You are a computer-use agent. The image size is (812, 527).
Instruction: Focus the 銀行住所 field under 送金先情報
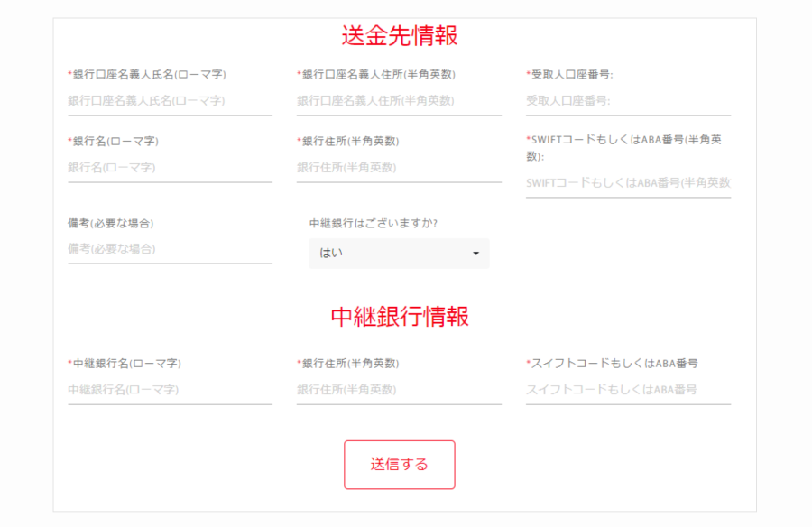(399, 168)
